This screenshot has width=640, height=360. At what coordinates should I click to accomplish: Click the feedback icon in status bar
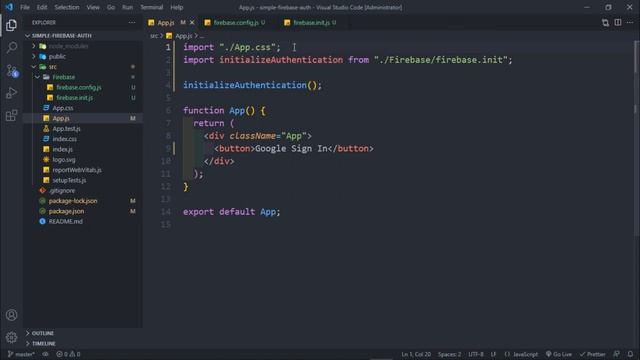pos(617,354)
